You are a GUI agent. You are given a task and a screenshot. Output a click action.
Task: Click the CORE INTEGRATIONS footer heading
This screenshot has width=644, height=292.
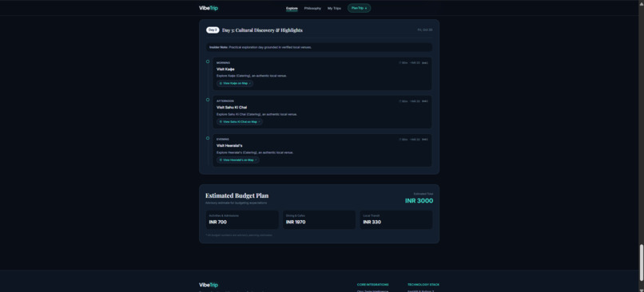tap(373, 285)
